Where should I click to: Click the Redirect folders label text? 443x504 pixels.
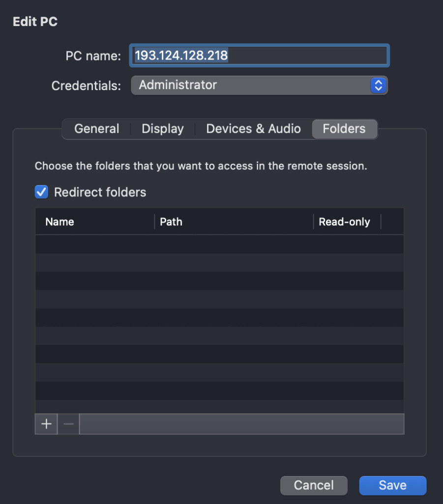(100, 192)
